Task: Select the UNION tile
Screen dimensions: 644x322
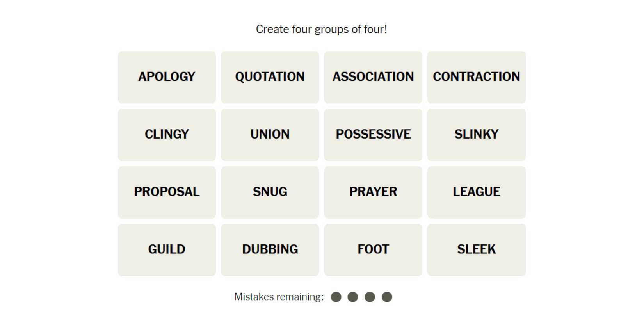Action: pos(270,134)
